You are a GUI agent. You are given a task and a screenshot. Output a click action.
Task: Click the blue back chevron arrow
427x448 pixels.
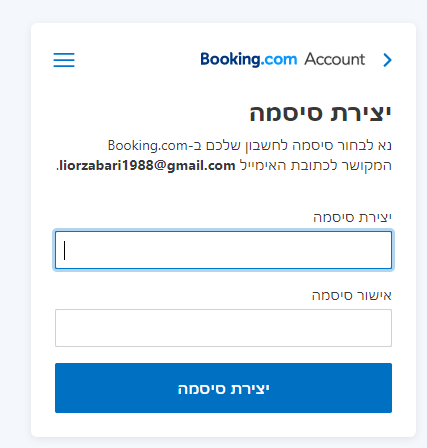coord(387,60)
